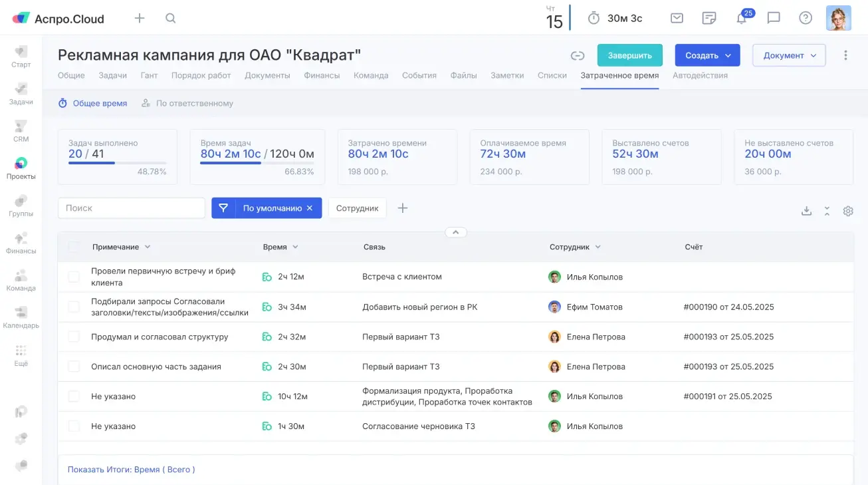Collapse the summary panel with chevron handle
The height and width of the screenshot is (485, 868).
455,232
